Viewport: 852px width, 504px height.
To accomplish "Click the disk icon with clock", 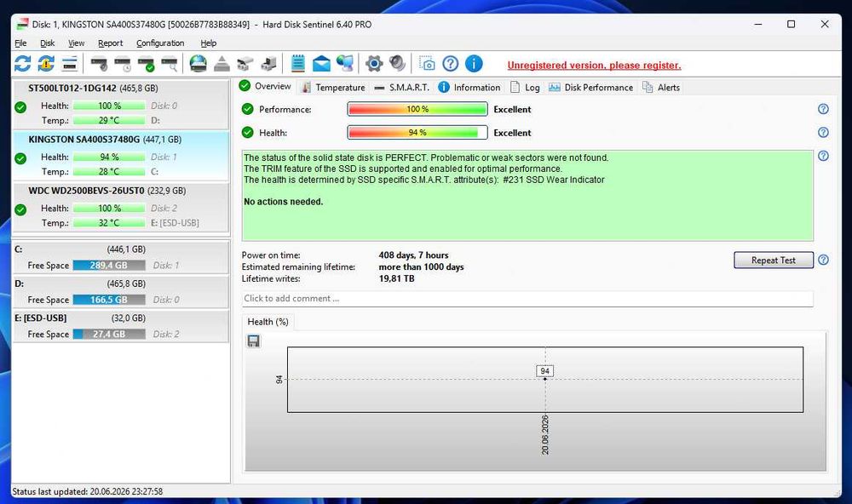I will (123, 64).
